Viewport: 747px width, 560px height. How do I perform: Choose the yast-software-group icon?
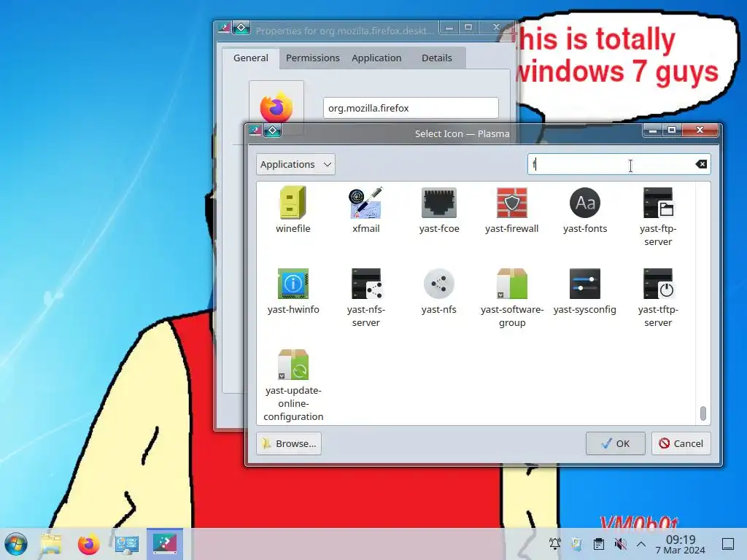(x=511, y=284)
